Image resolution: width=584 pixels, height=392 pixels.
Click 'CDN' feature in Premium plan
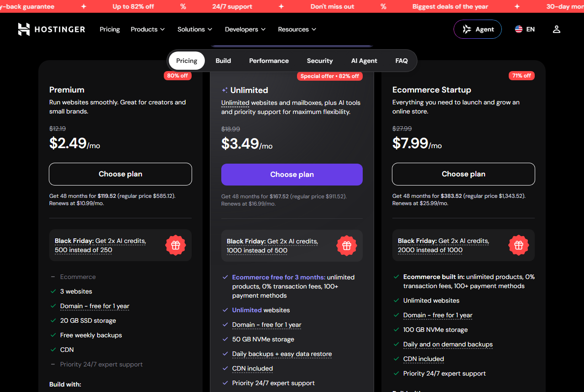67,350
